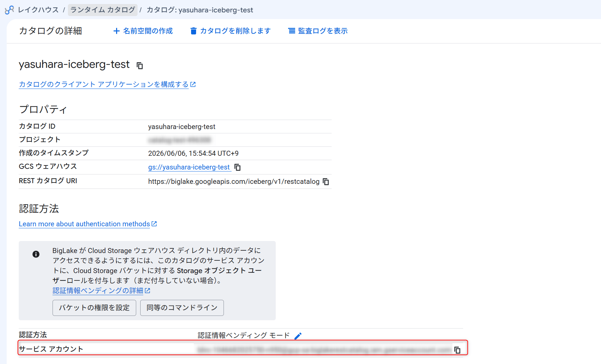Viewport: 601px width, 364px height.
Task: Go to ランタイム カタログ breadcrumb
Action: coord(103,10)
